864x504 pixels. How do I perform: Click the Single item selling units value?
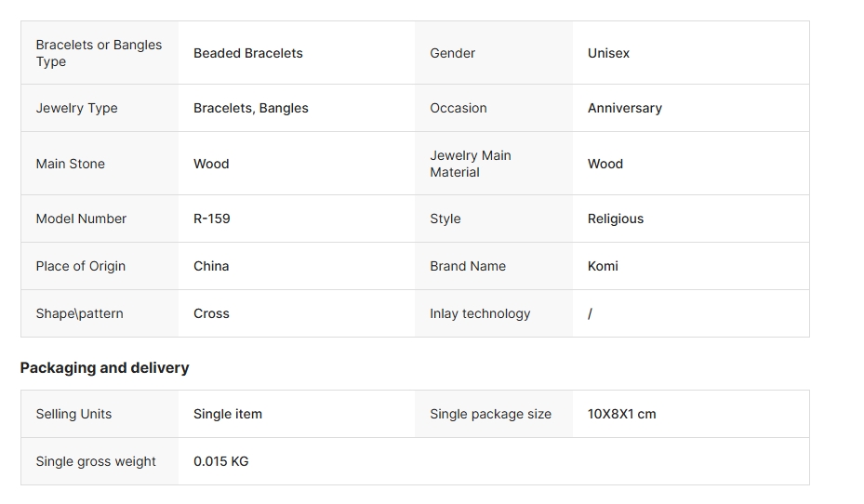click(x=227, y=414)
